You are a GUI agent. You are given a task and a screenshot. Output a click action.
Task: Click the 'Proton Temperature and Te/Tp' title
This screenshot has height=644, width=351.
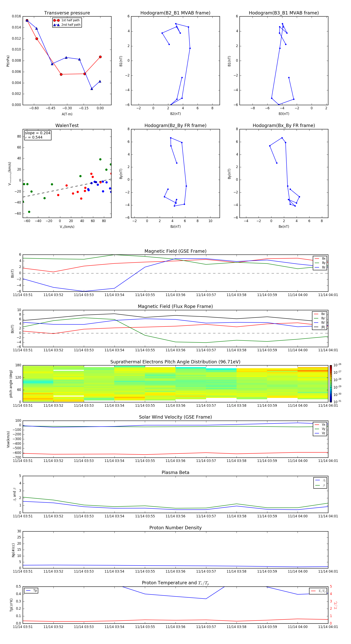[x=175, y=583]
